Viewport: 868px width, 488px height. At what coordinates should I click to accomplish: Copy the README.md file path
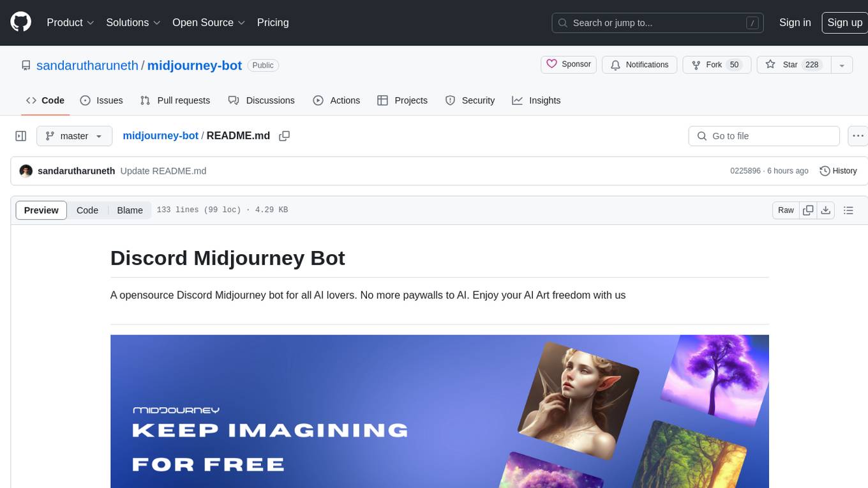[x=285, y=136]
